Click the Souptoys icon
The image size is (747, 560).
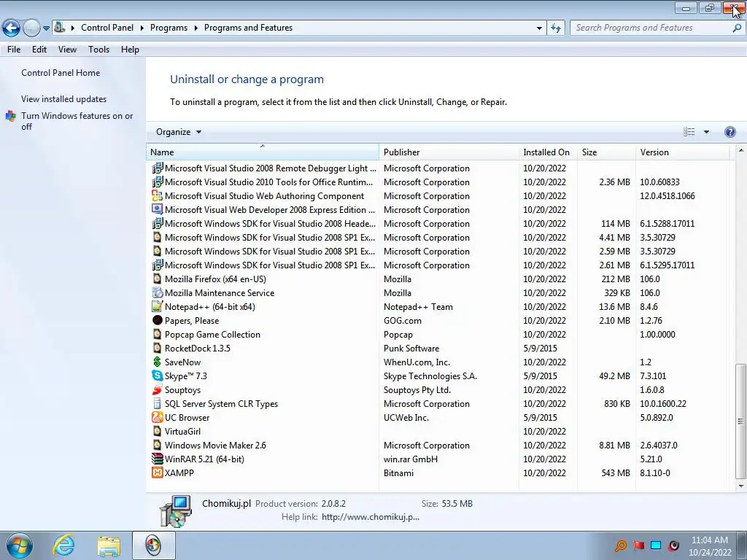tap(158, 389)
